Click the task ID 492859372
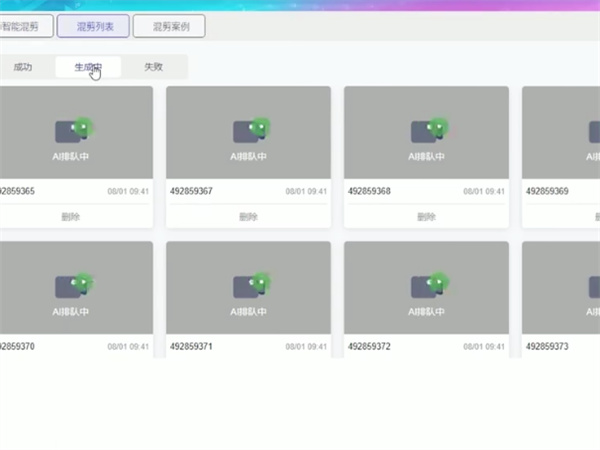Screen dimensions: 600x450 (x=369, y=346)
